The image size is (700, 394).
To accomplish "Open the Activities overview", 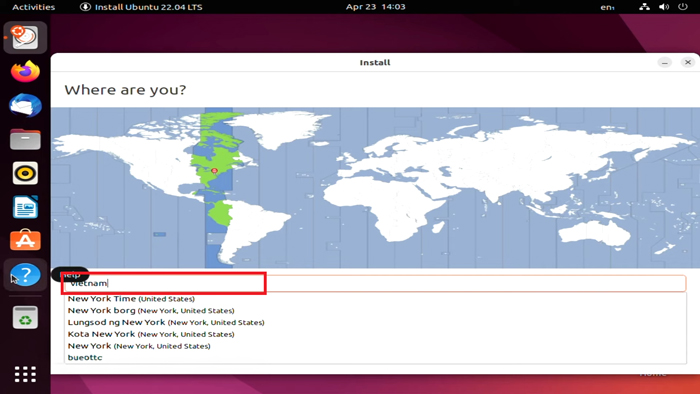I will click(x=33, y=7).
